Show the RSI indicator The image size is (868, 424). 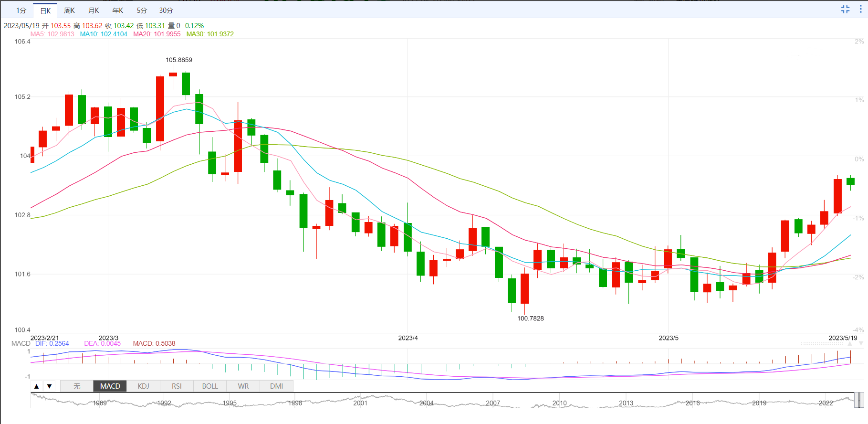click(177, 386)
